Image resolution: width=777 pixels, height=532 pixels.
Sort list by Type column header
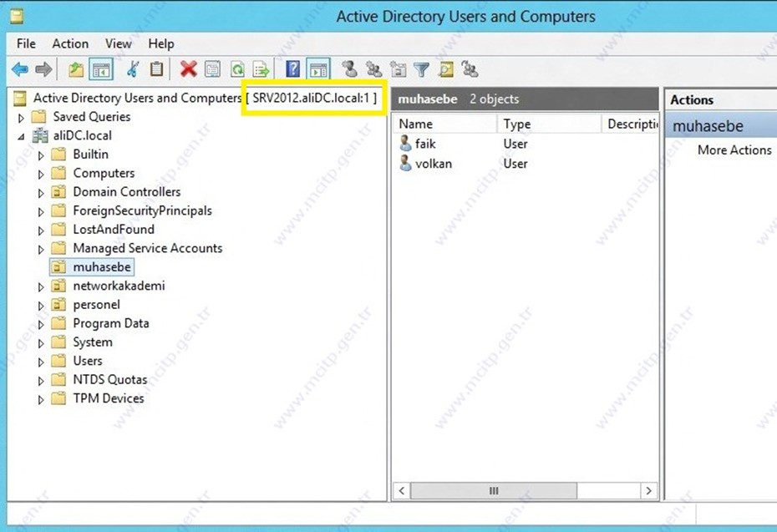pyautogui.click(x=550, y=124)
